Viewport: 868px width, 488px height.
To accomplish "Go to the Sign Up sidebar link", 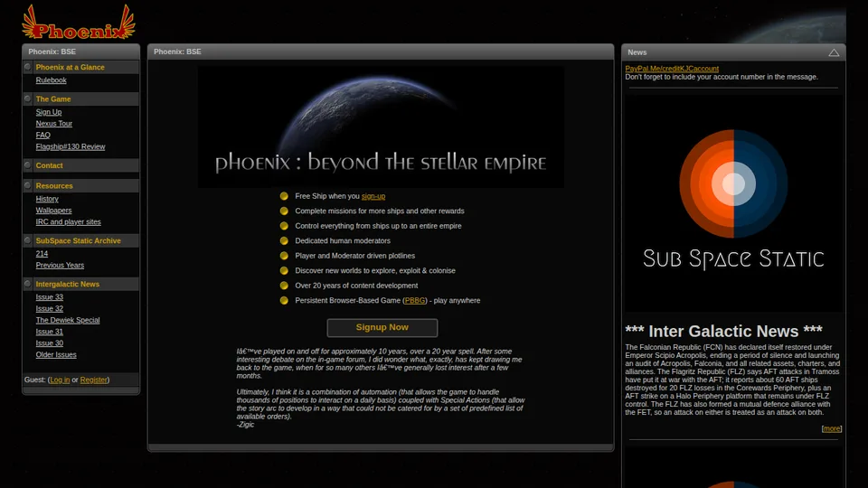I will pos(49,112).
